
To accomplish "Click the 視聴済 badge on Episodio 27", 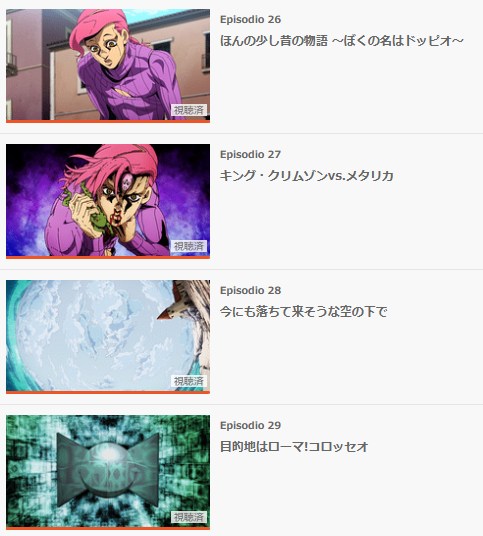I will pyautogui.click(x=189, y=246).
